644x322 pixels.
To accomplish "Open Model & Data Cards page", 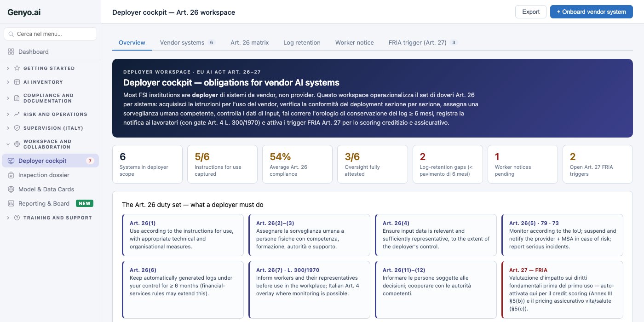I will [50, 189].
